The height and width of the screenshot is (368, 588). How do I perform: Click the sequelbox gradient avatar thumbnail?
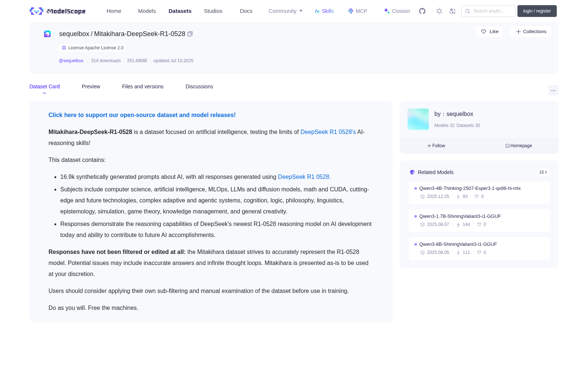(418, 119)
